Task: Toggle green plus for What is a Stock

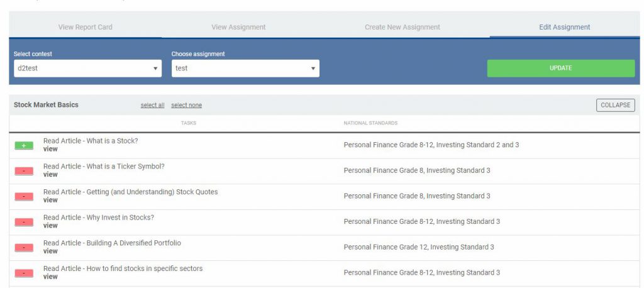Action: [x=24, y=146]
